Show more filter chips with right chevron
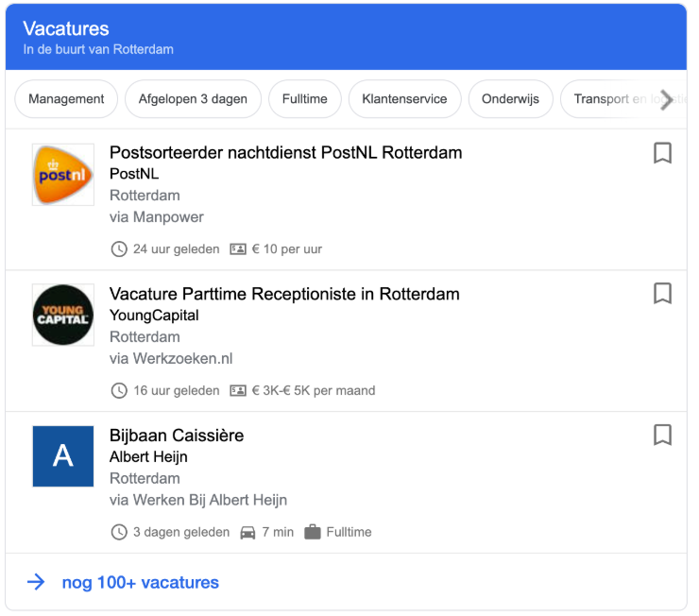Screen dimensions: 699x616 pyautogui.click(x=667, y=100)
